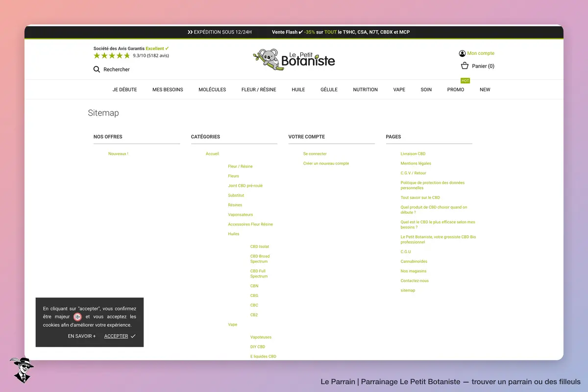This screenshot has width=588, height=392.
Task: Click the search magnifier icon
Action: pyautogui.click(x=97, y=70)
